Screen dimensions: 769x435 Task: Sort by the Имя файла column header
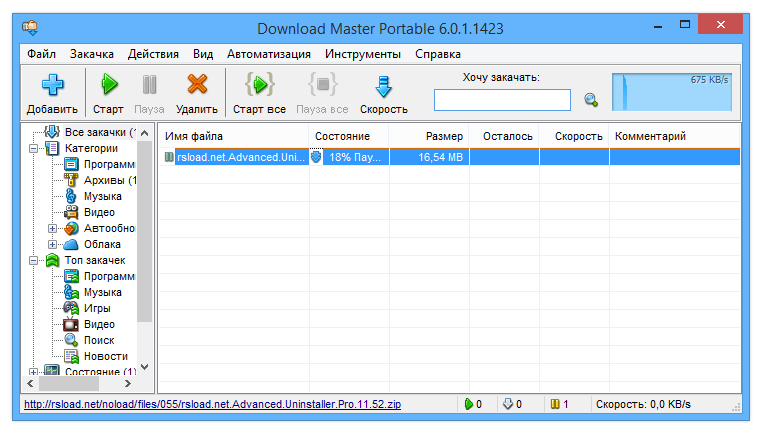coord(233,136)
